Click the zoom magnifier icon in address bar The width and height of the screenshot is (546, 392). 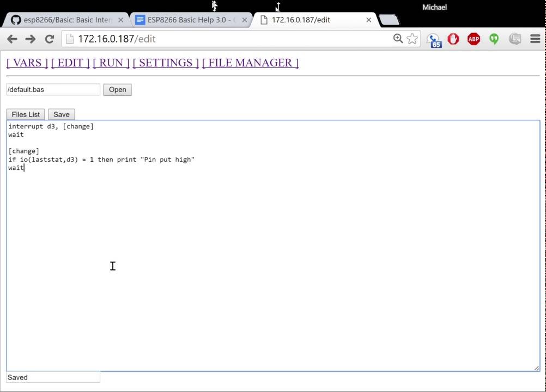tap(398, 39)
